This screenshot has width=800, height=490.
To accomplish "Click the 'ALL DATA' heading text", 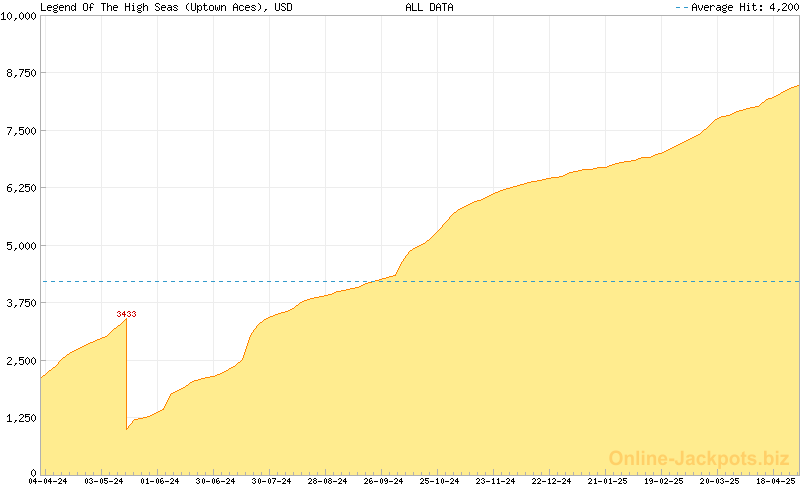I will (429, 7).
